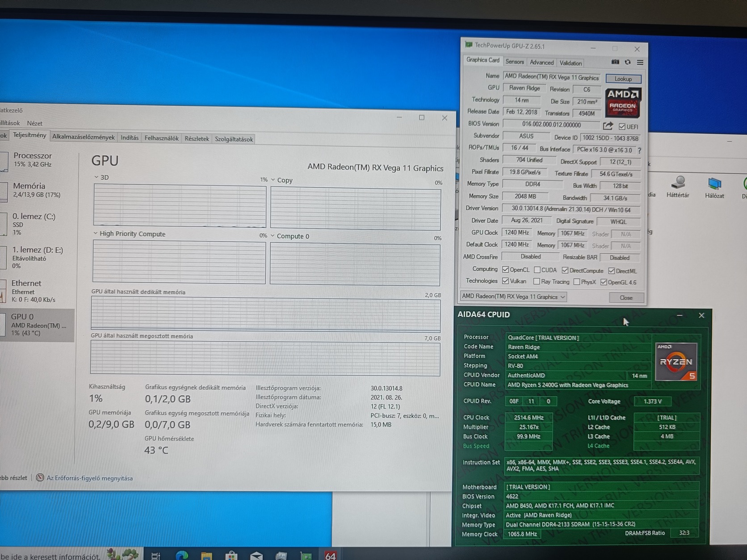
Task: Click the BIOS share/export icon in GPU-Z
Action: [608, 126]
